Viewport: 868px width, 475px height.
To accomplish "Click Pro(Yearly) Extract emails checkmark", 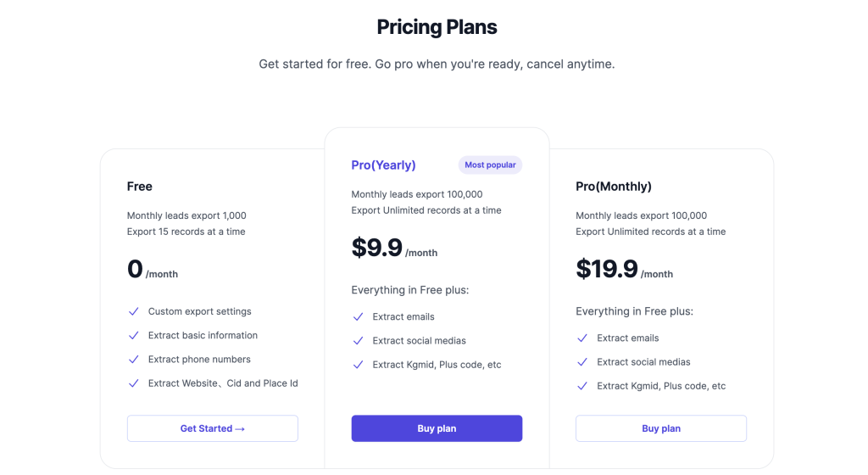I will coord(358,316).
